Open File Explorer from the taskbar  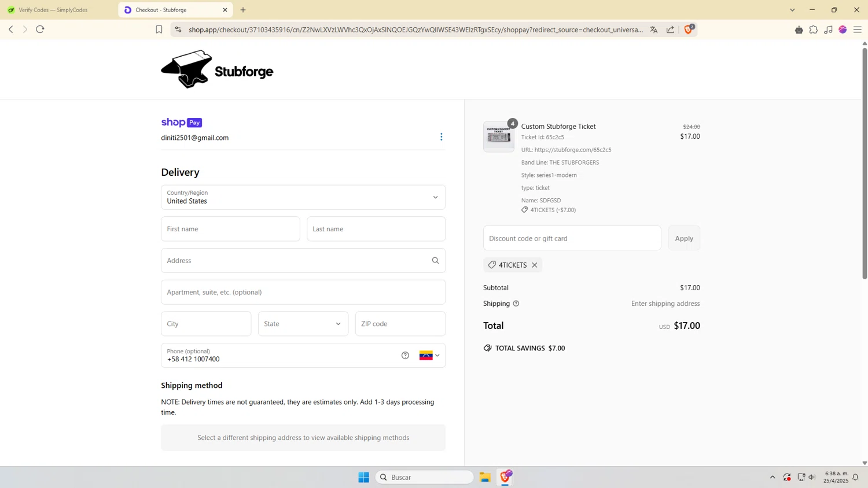pyautogui.click(x=485, y=477)
